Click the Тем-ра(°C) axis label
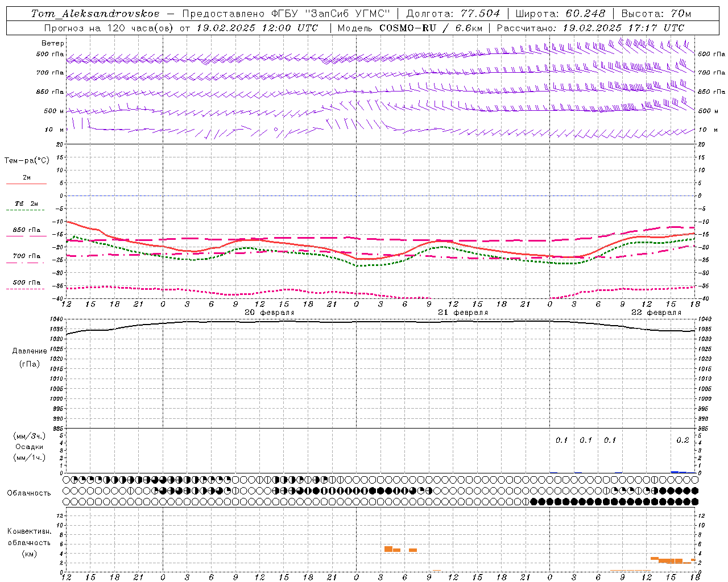728x582 pixels. coord(27,161)
